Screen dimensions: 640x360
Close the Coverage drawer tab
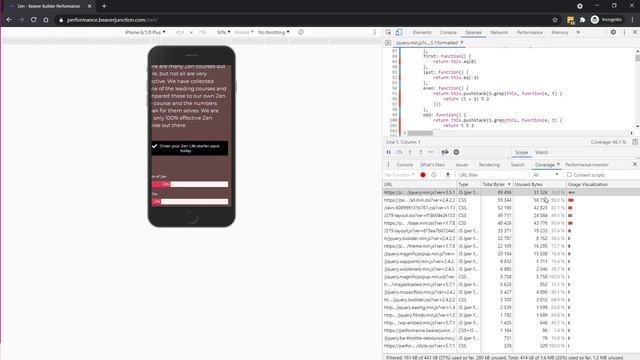(x=558, y=164)
